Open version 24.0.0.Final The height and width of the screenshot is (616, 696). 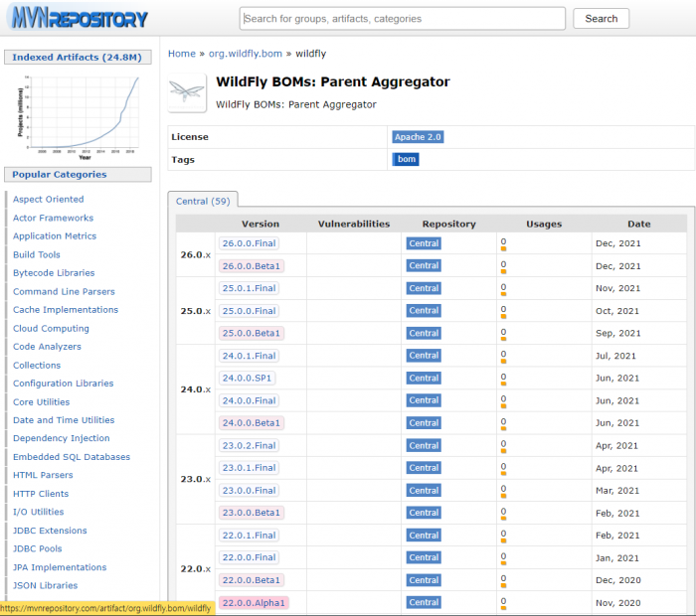(x=249, y=400)
